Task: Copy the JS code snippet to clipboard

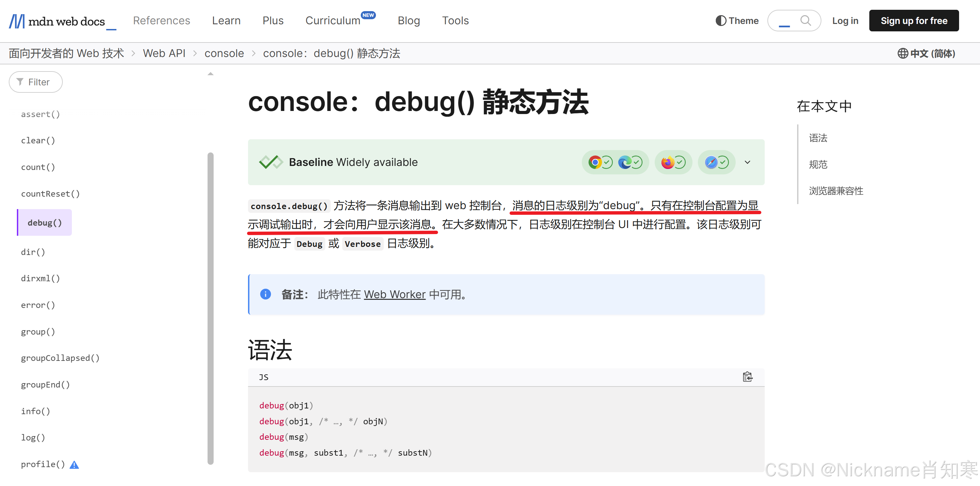Action: [x=747, y=377]
